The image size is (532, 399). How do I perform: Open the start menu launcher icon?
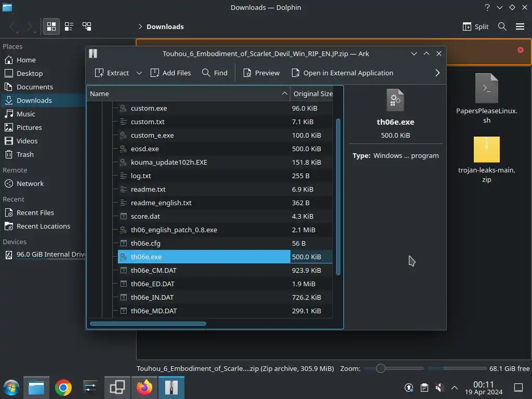[11, 388]
